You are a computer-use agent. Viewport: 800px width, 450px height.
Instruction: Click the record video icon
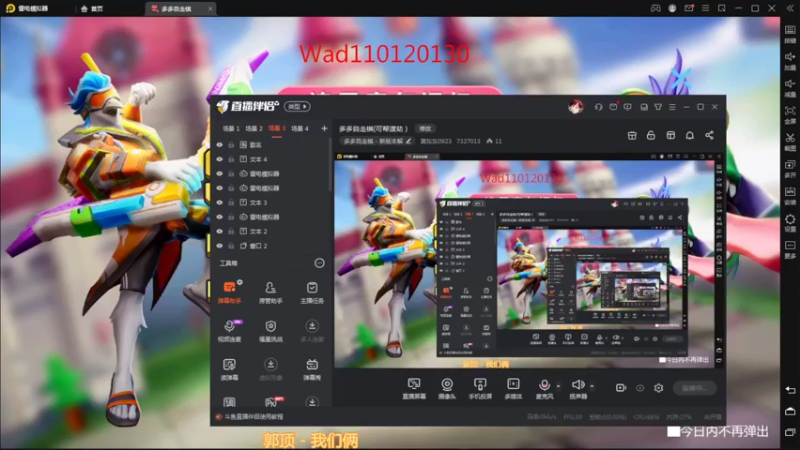click(620, 388)
